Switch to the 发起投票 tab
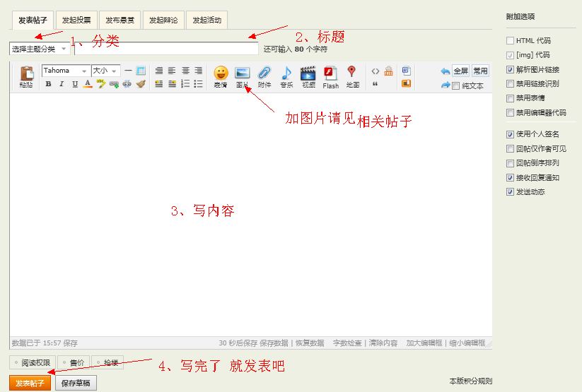Screen dimensions: 582x392 [x=76, y=20]
